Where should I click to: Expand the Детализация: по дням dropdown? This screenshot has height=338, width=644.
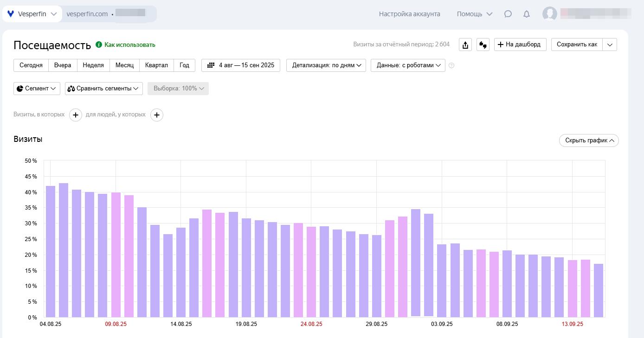point(326,65)
